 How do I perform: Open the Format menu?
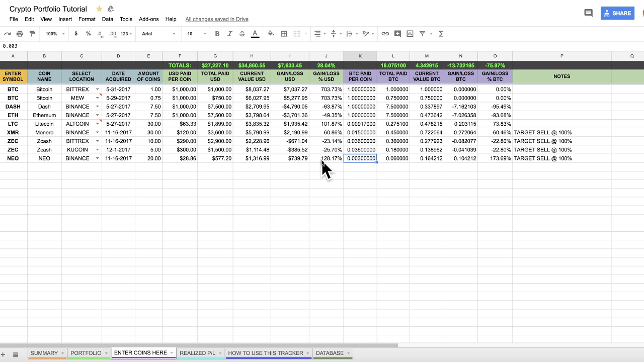coord(87,19)
